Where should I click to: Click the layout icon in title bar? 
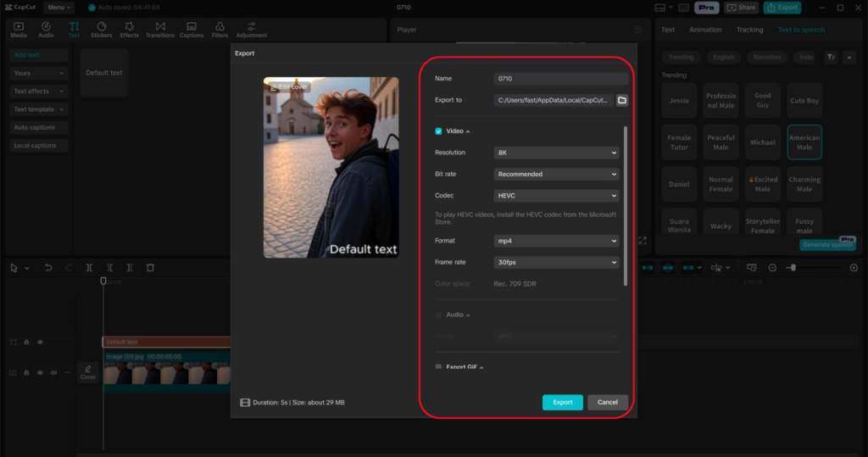coord(660,8)
